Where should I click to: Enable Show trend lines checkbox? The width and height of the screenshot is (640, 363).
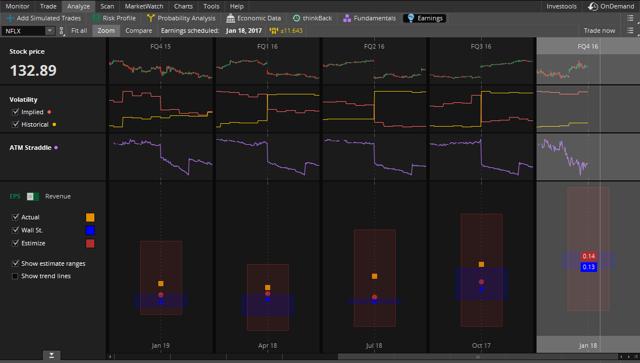[x=15, y=276]
